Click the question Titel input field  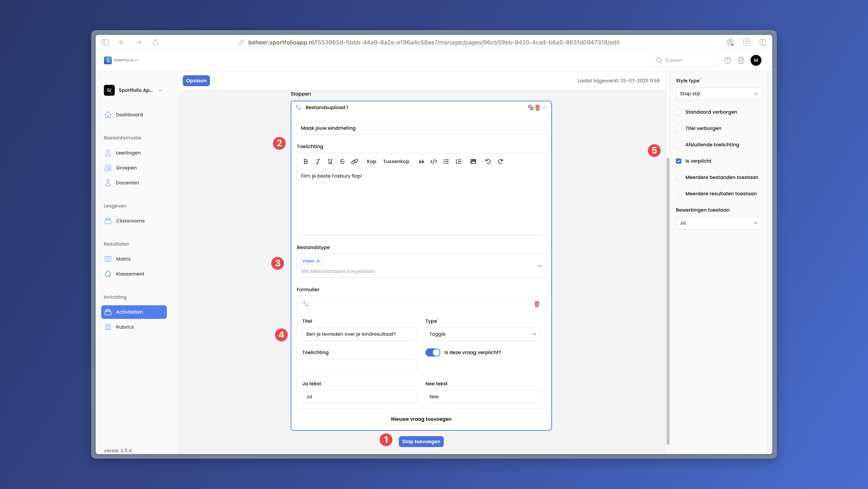[x=360, y=334]
